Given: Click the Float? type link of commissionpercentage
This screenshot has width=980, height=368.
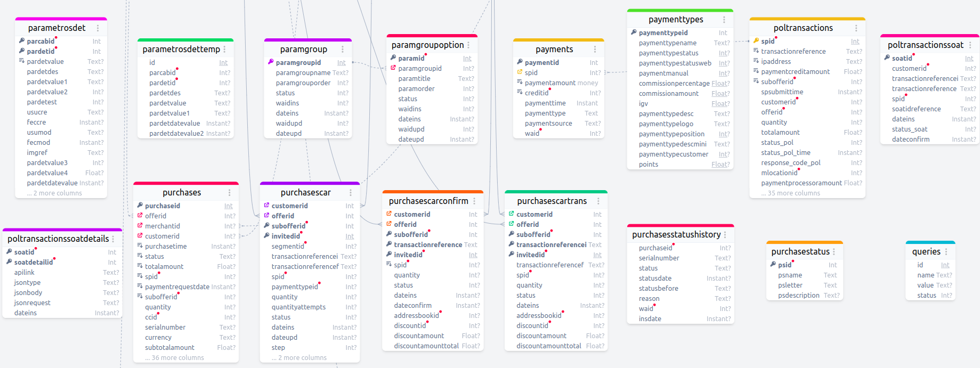Looking at the screenshot, I should [x=720, y=84].
